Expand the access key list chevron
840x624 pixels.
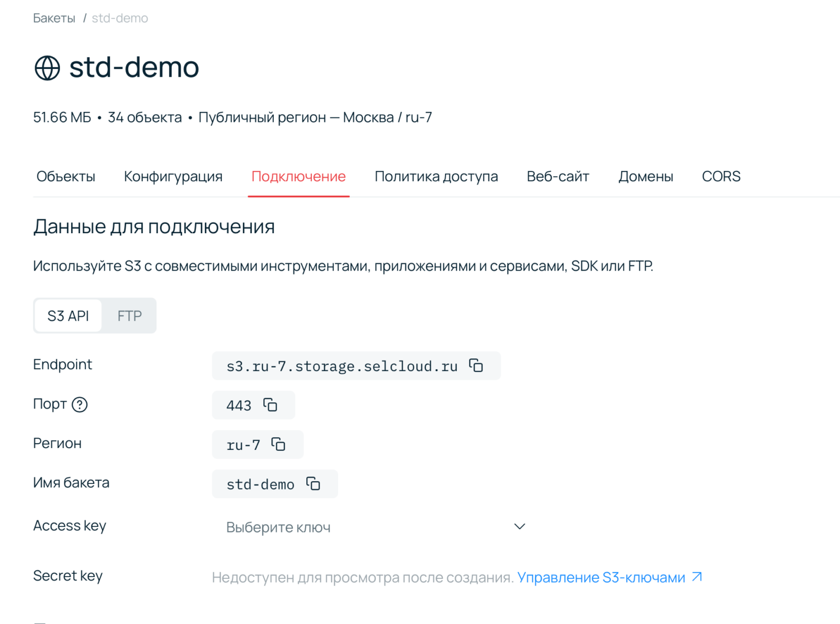pyautogui.click(x=519, y=526)
